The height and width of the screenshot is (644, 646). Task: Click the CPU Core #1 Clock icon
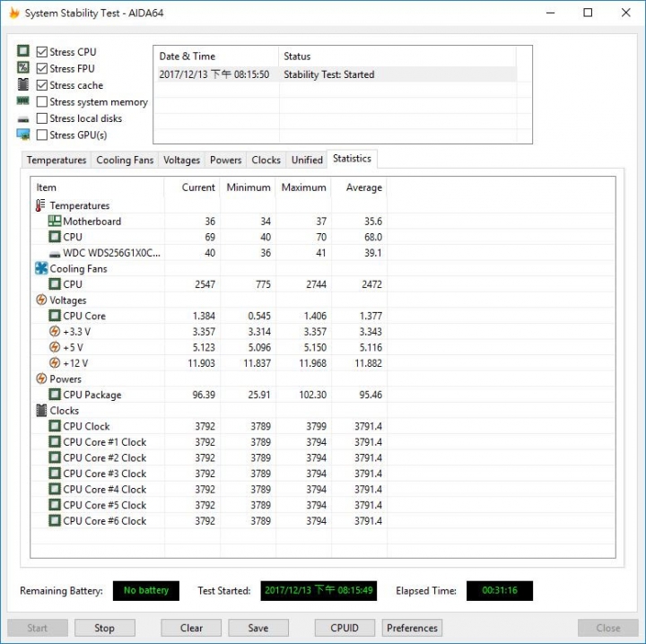tap(55, 441)
